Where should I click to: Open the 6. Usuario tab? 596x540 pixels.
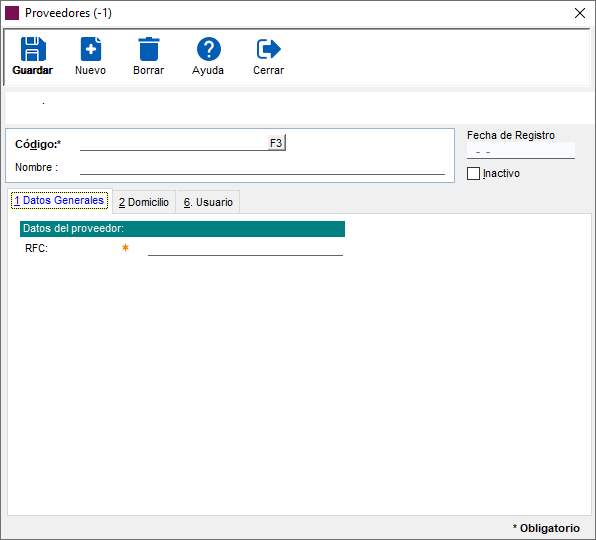point(208,202)
